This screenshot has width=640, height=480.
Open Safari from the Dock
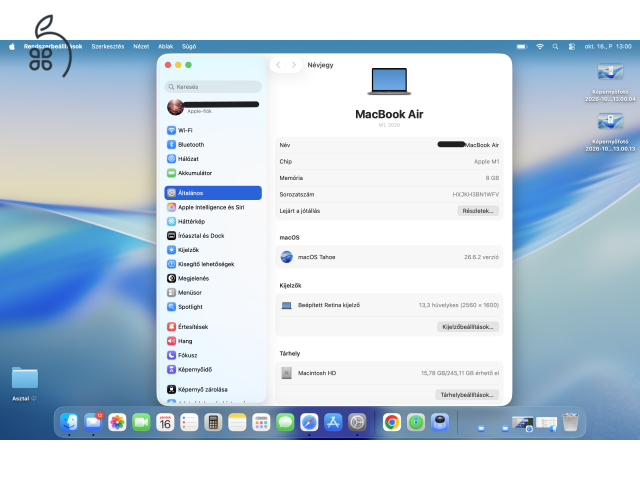click(309, 422)
